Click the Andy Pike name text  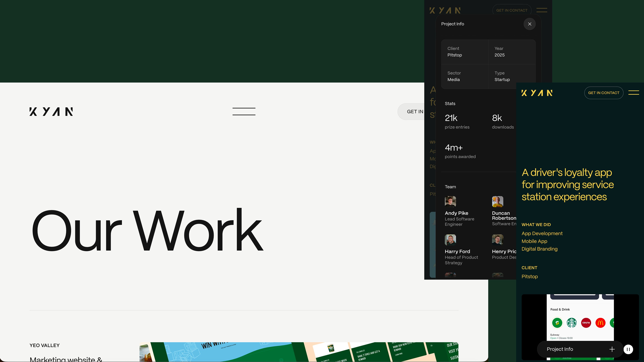(457, 213)
